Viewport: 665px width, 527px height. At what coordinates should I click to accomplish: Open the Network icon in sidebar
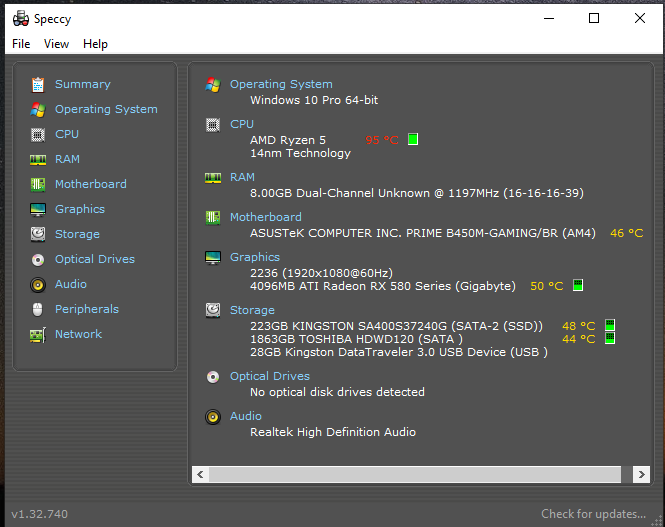tap(38, 335)
